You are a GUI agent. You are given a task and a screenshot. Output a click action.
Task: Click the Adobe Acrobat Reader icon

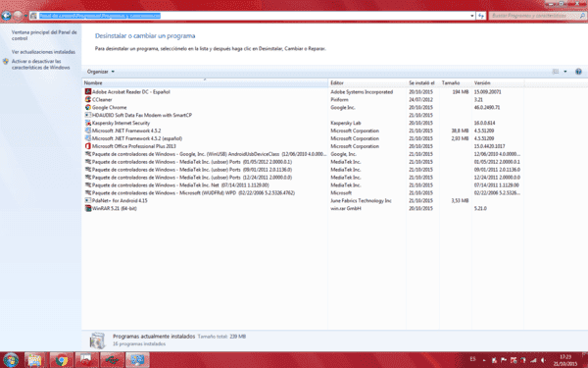click(88, 91)
